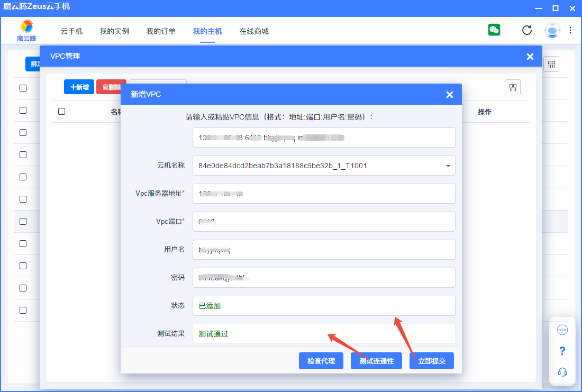Viewport: 582px width, 392px height.
Task: Check the first checkbox in the host list
Action: (23, 88)
